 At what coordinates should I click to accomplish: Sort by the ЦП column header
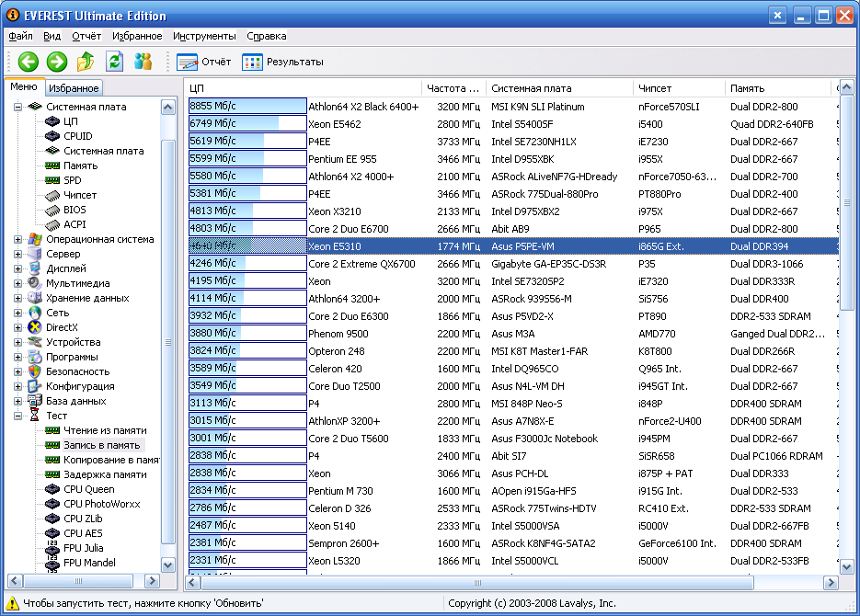pyautogui.click(x=304, y=88)
